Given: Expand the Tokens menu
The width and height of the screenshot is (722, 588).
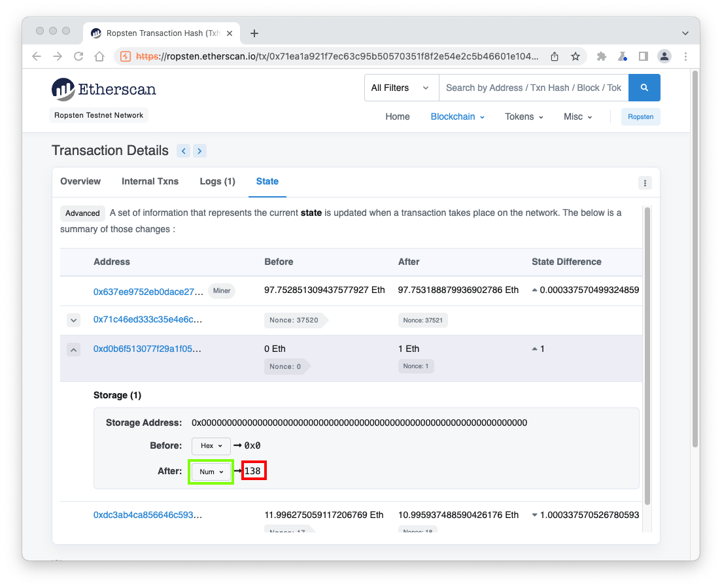Looking at the screenshot, I should 524,116.
